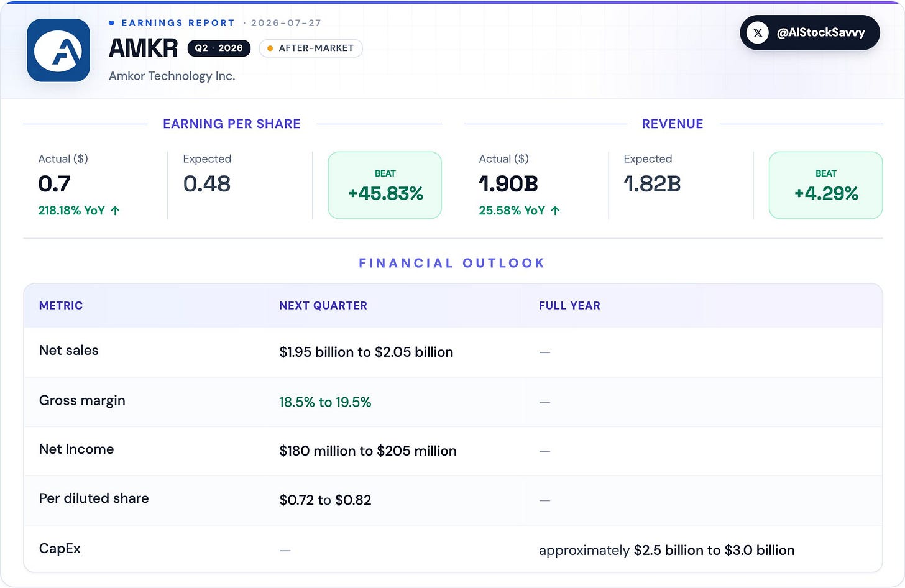Click the Actual ($) label under Revenue

(x=504, y=159)
